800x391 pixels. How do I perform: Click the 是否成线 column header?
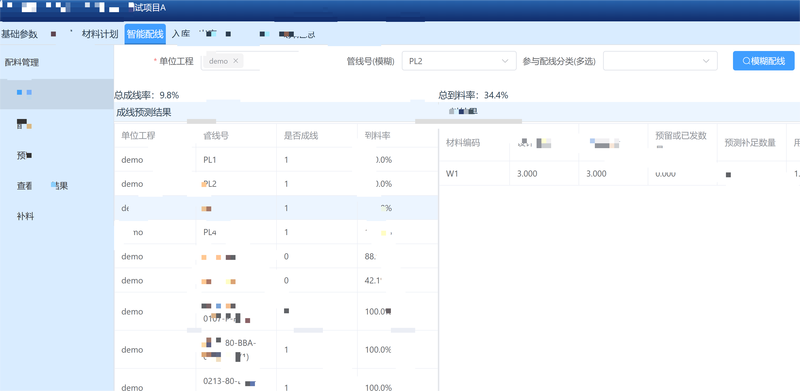click(301, 136)
